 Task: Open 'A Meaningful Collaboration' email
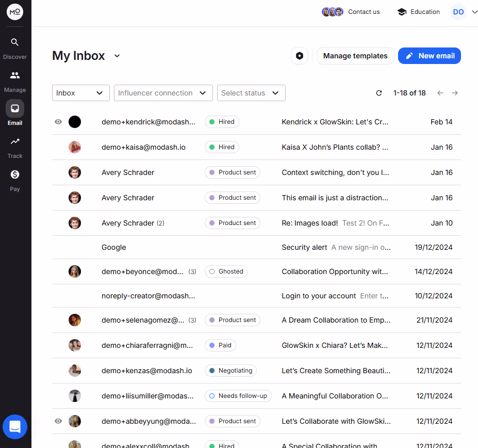[335, 396]
